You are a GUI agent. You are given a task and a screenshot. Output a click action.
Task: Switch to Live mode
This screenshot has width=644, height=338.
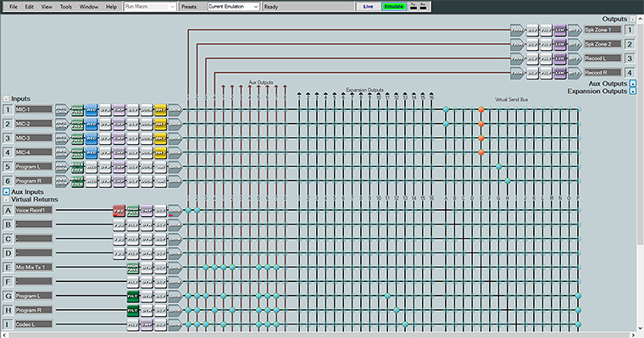[368, 7]
